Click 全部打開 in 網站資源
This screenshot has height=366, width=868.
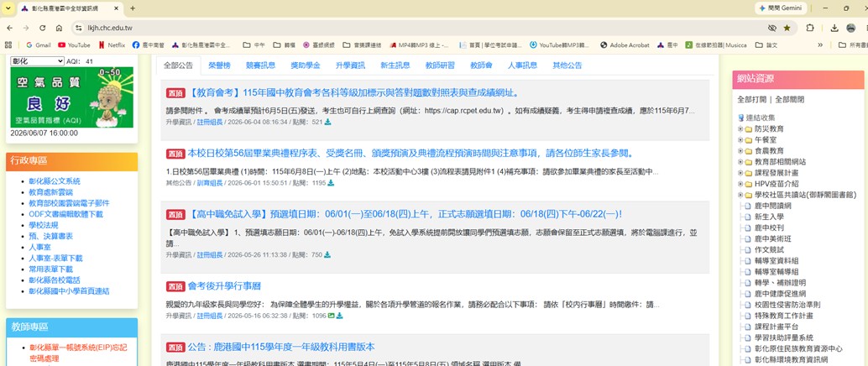tap(752, 100)
